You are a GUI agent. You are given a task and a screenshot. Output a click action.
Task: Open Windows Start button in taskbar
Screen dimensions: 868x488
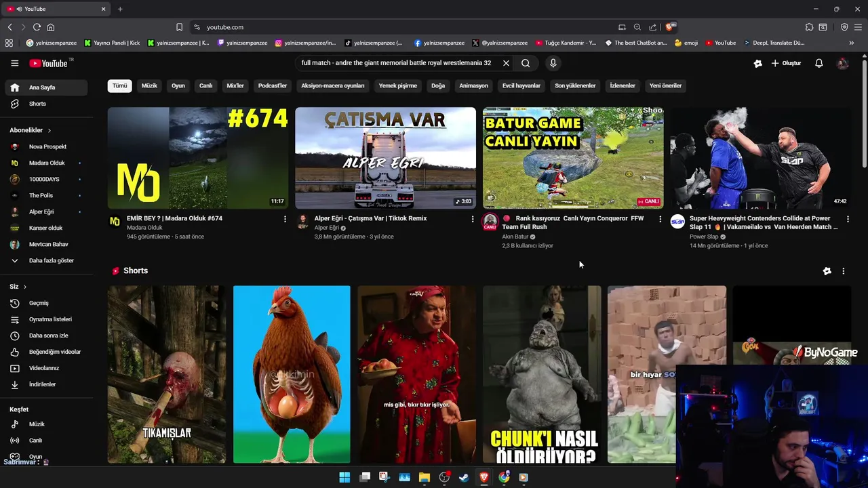coord(344,477)
